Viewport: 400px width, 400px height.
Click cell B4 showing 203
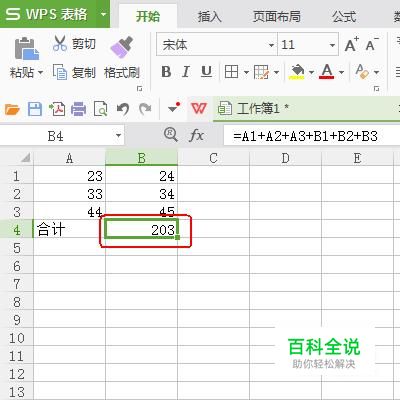tap(141, 229)
